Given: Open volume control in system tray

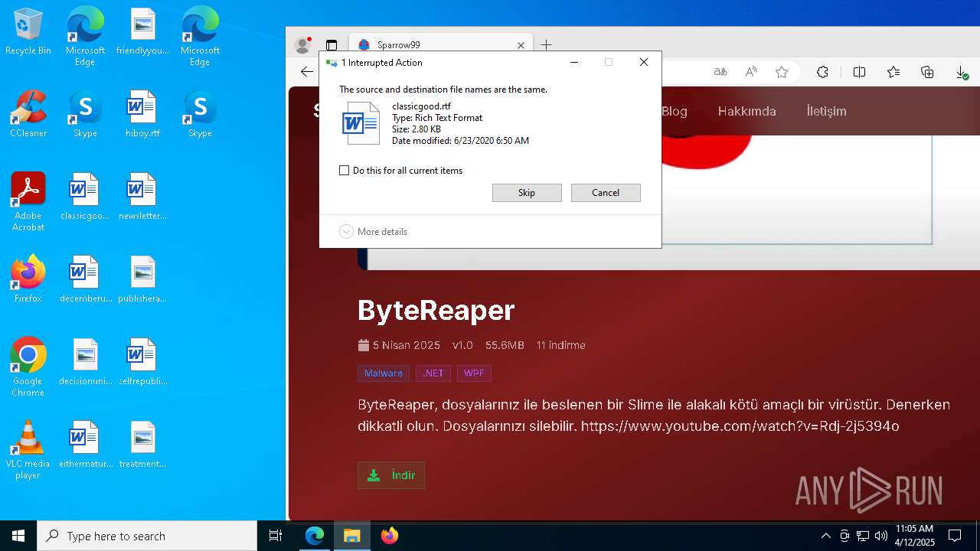Looking at the screenshot, I should 880,536.
